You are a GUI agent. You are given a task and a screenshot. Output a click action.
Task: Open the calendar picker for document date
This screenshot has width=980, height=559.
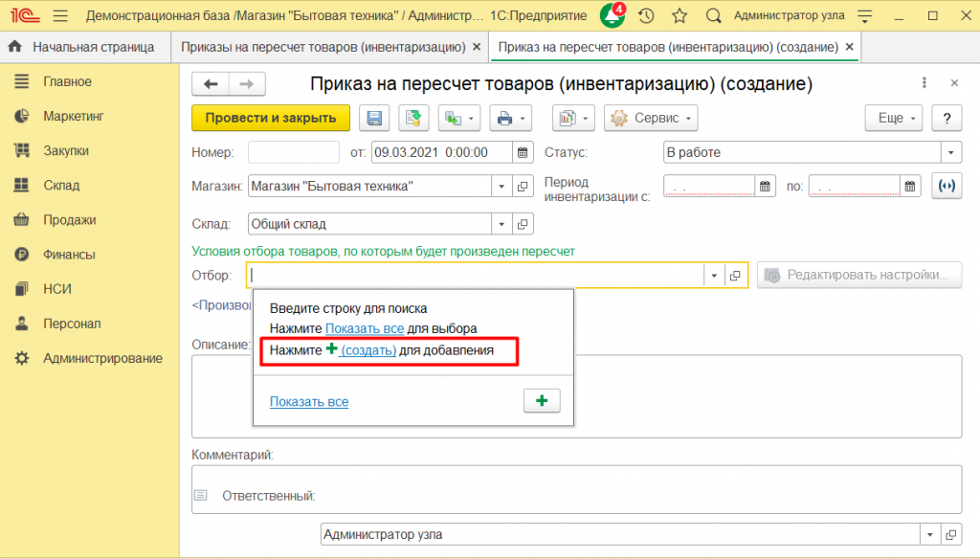tap(523, 152)
